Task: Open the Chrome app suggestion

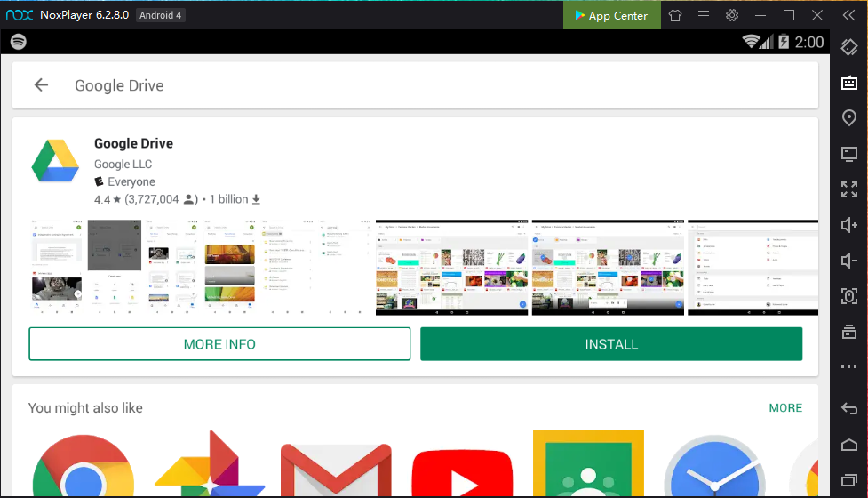Action: [84, 467]
